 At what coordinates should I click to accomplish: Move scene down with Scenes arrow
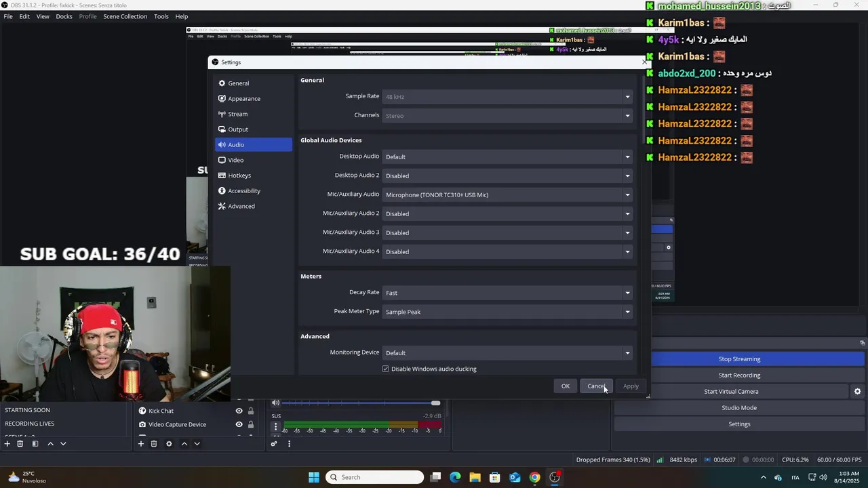(63, 444)
